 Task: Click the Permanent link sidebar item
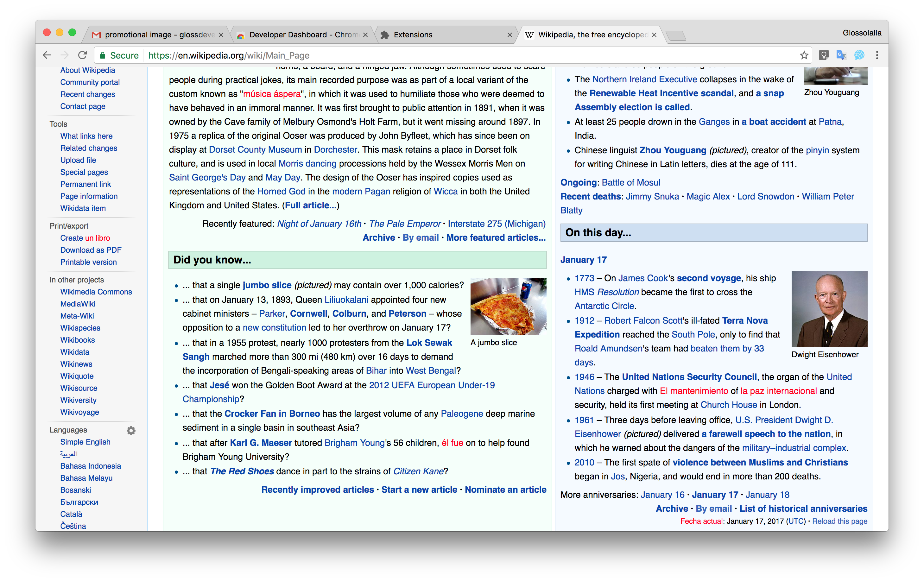(x=85, y=184)
